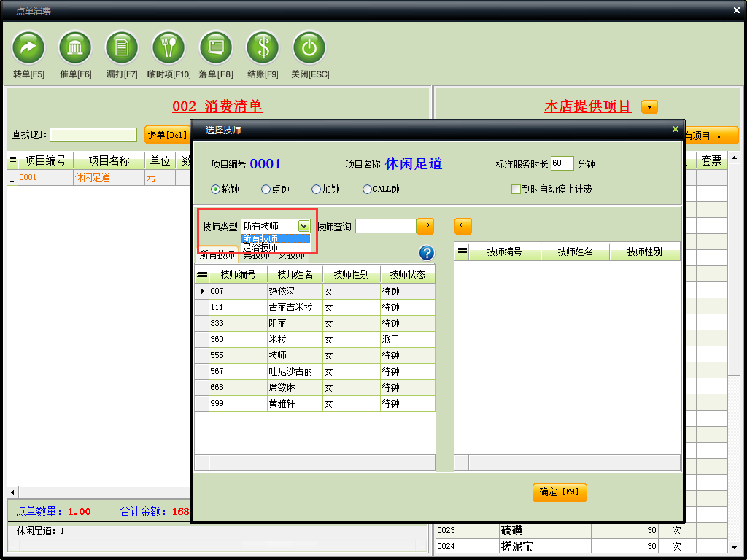Open the 结账[F9] checkout dollar icon
This screenshot has width=747, height=560.
click(262, 47)
